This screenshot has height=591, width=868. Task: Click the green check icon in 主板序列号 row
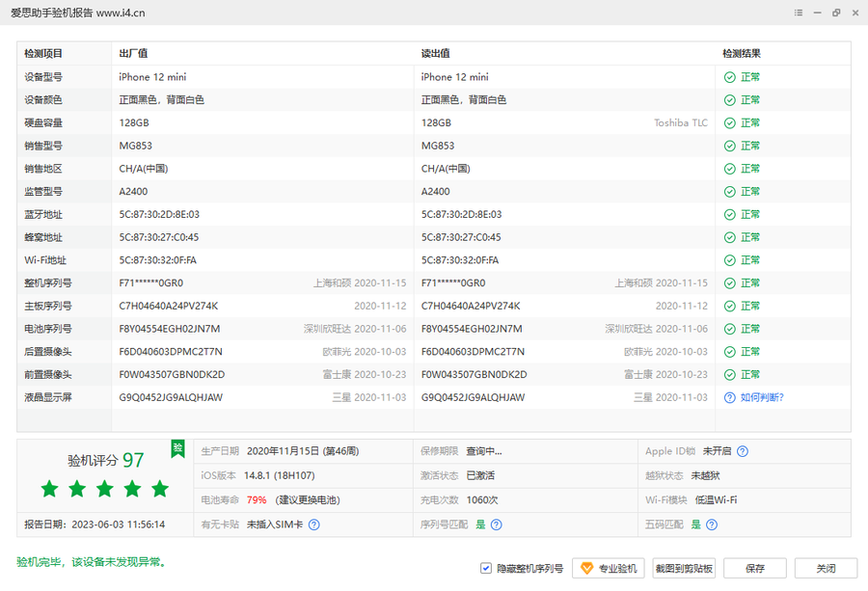click(x=730, y=306)
